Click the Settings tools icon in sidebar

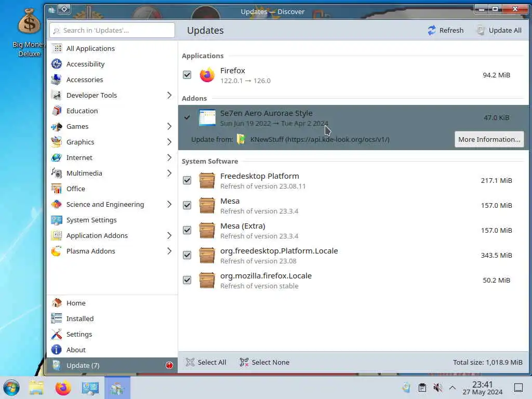[x=57, y=334]
